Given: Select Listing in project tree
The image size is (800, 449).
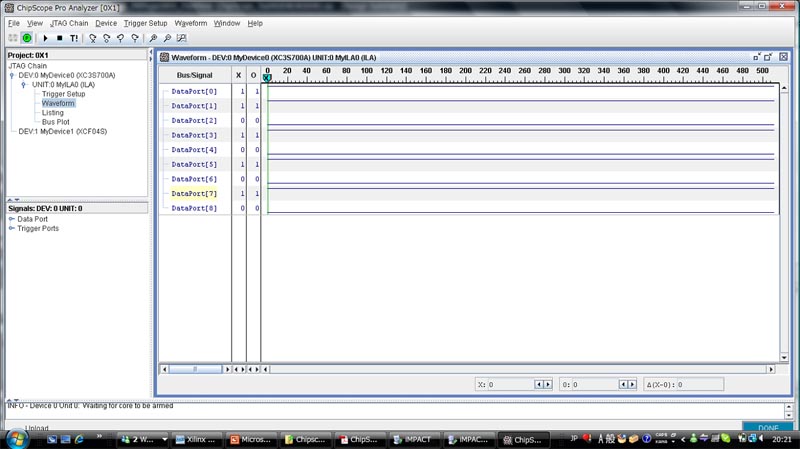Looking at the screenshot, I should click(x=53, y=113).
